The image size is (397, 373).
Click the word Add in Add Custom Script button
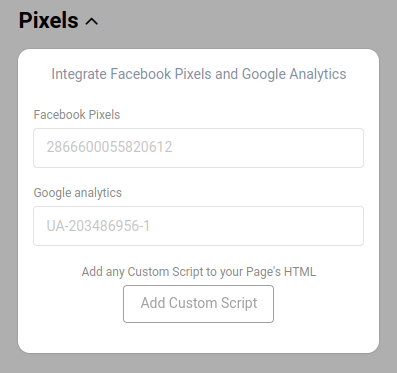tap(153, 303)
